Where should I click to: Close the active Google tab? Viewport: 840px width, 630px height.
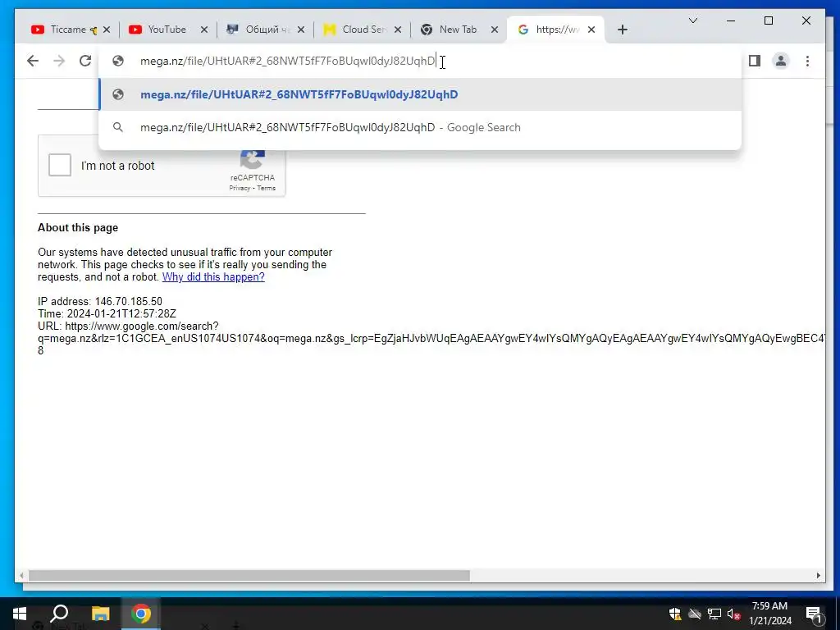point(591,30)
